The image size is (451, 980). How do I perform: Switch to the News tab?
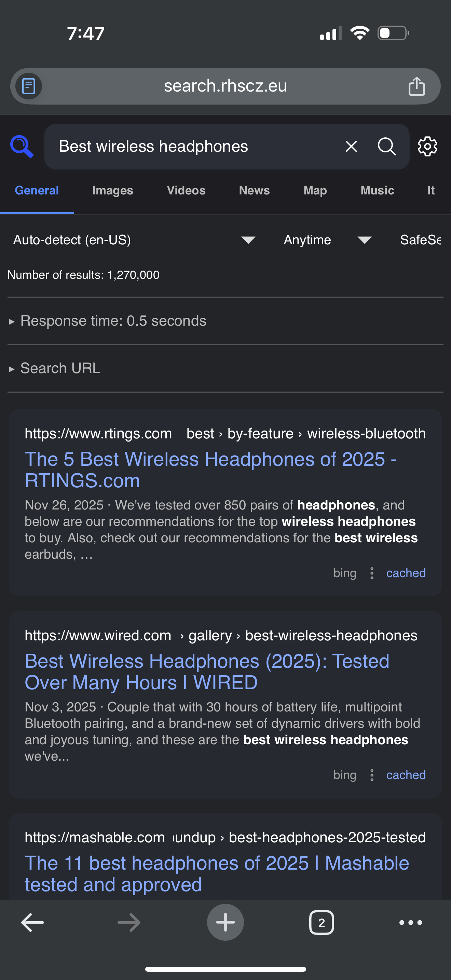[254, 191]
